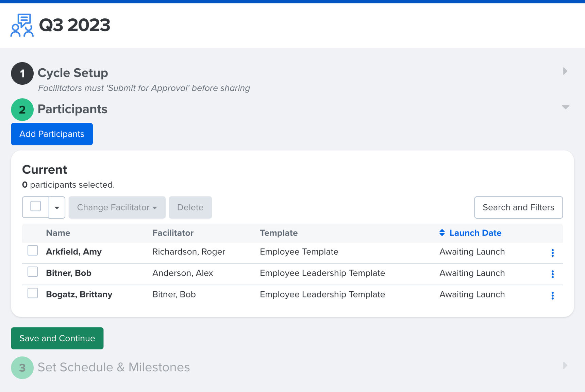Open the Change Facilitator dropdown
Image resolution: width=585 pixels, height=392 pixels.
click(117, 207)
